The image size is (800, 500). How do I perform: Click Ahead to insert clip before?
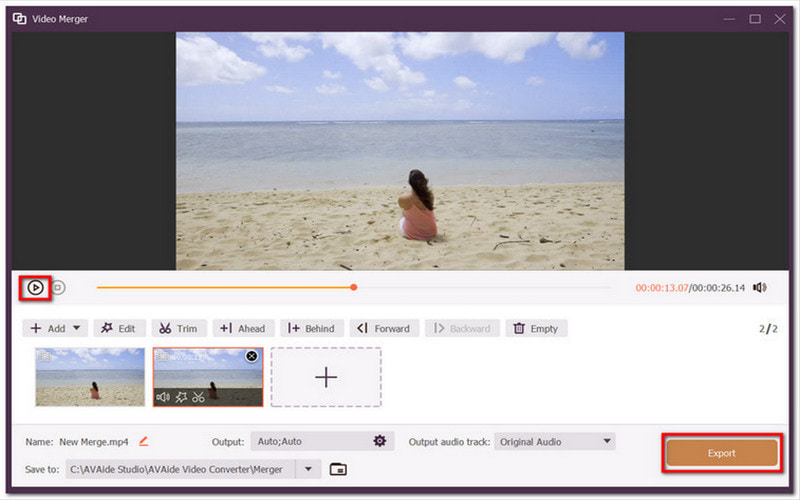(x=242, y=328)
